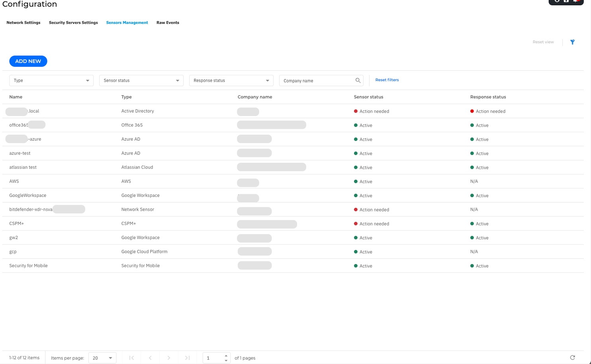Open the blue filter funnel icon

pos(572,42)
